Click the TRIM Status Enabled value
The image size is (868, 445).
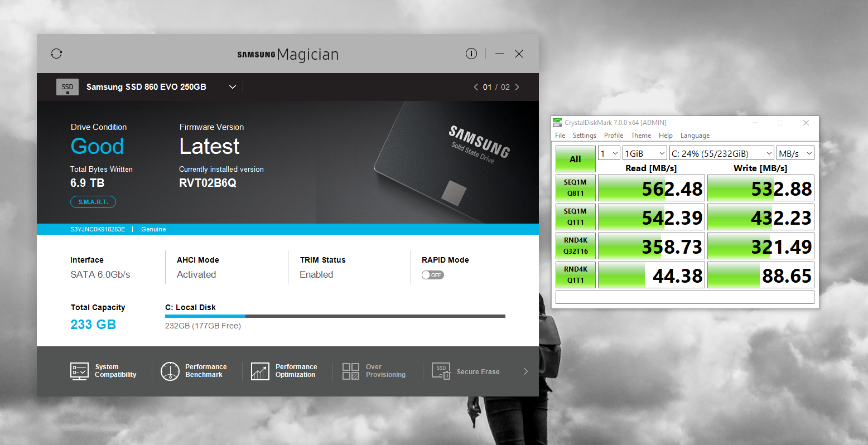[x=316, y=274]
